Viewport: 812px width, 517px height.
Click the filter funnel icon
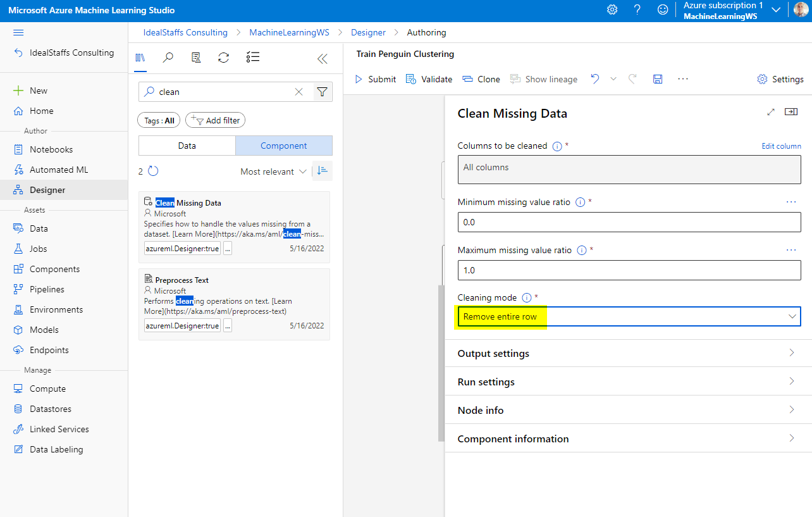[x=323, y=92]
